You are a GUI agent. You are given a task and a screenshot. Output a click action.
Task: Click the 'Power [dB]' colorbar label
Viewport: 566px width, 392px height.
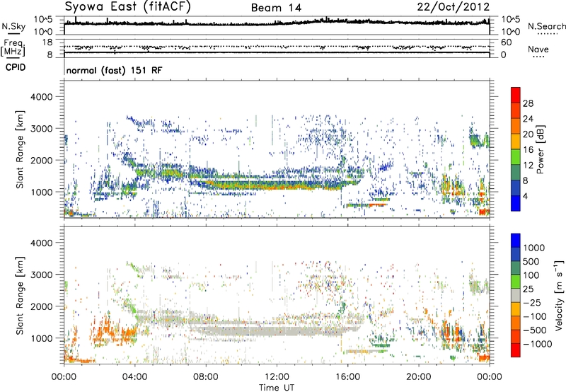pos(541,149)
